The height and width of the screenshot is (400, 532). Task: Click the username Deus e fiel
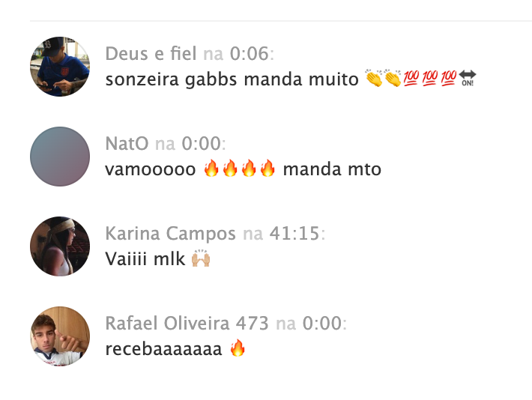[x=151, y=54]
